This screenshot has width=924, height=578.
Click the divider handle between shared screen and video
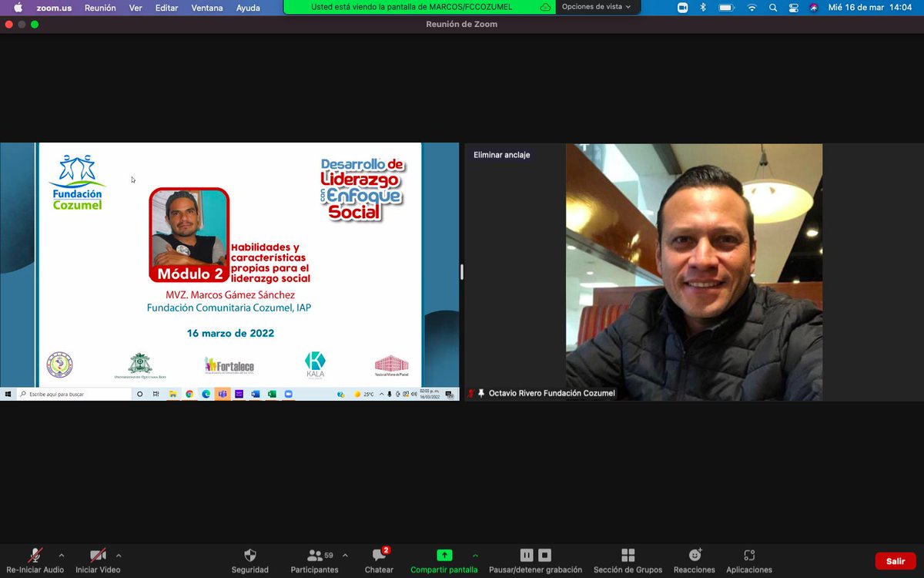click(462, 271)
